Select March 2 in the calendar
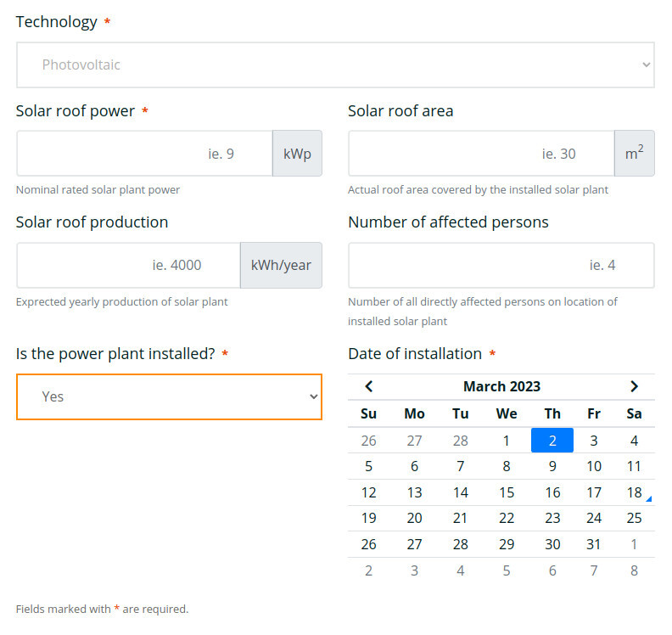The height and width of the screenshot is (635, 672). (x=552, y=441)
